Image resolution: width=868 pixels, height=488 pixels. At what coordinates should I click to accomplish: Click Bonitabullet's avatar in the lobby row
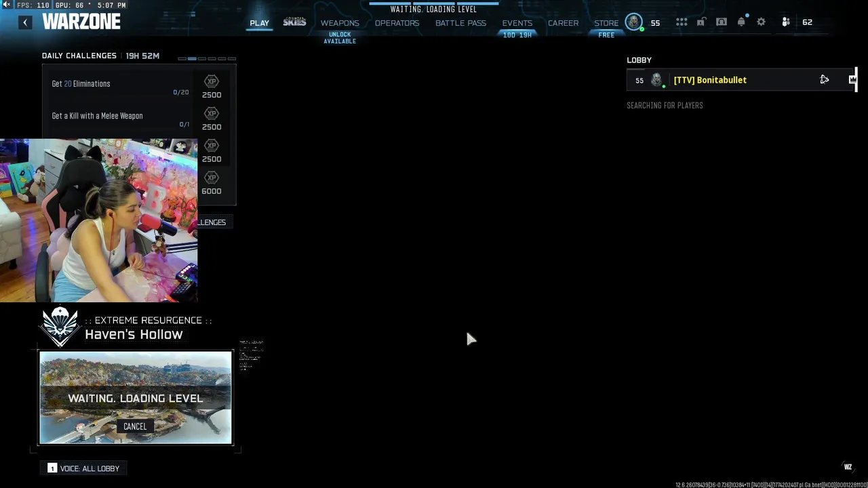click(x=656, y=80)
